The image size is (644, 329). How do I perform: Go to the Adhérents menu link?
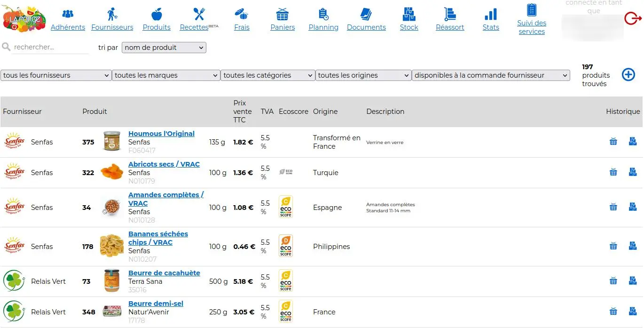point(68,27)
